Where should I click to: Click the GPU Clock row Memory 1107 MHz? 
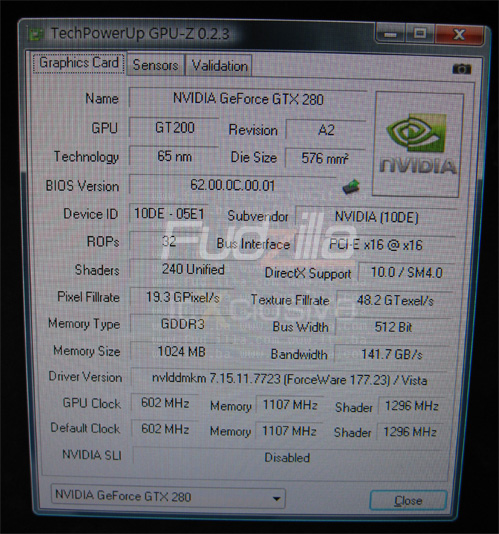coord(290,405)
